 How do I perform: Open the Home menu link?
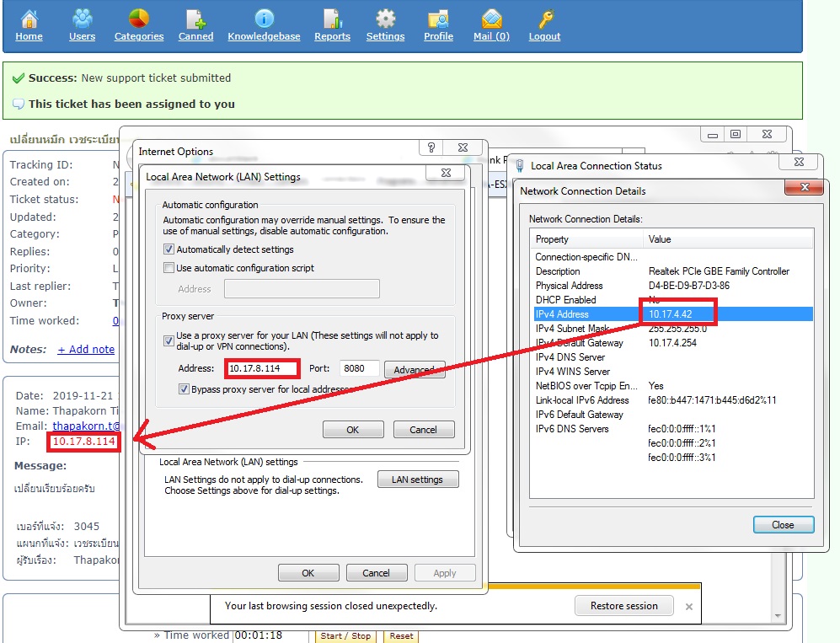[x=29, y=36]
